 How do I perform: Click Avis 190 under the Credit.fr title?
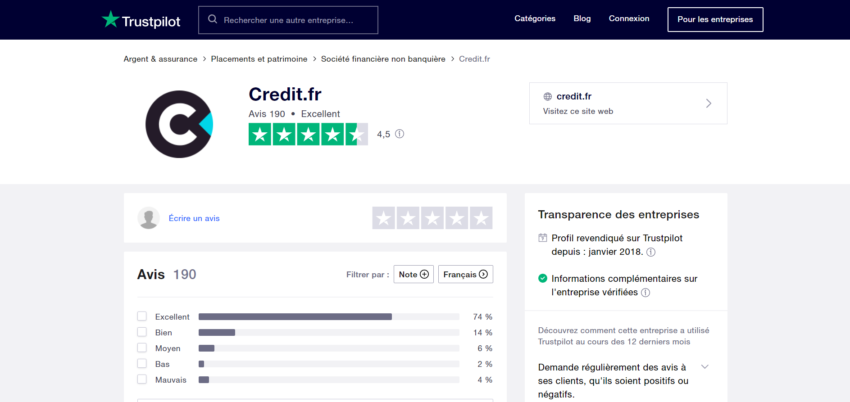pyautogui.click(x=267, y=114)
